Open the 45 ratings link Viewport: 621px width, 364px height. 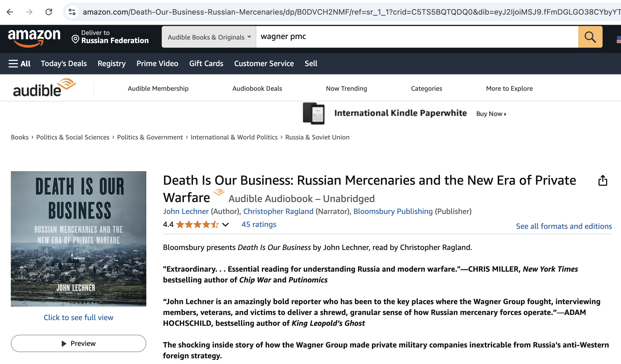[259, 225]
